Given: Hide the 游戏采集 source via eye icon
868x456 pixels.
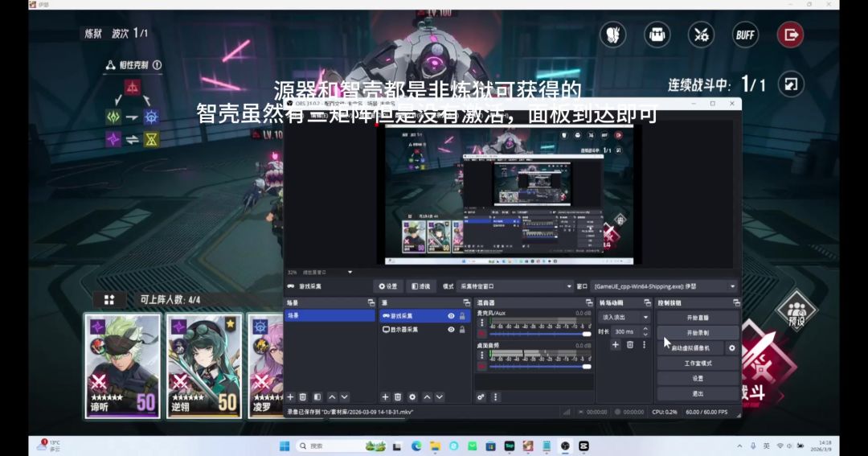Looking at the screenshot, I should [x=451, y=316].
